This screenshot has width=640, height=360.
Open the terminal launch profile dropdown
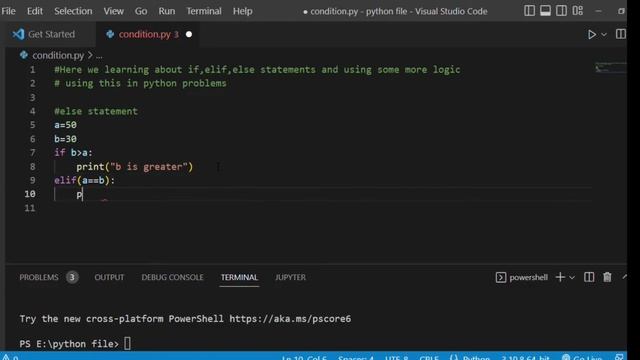tap(572, 278)
